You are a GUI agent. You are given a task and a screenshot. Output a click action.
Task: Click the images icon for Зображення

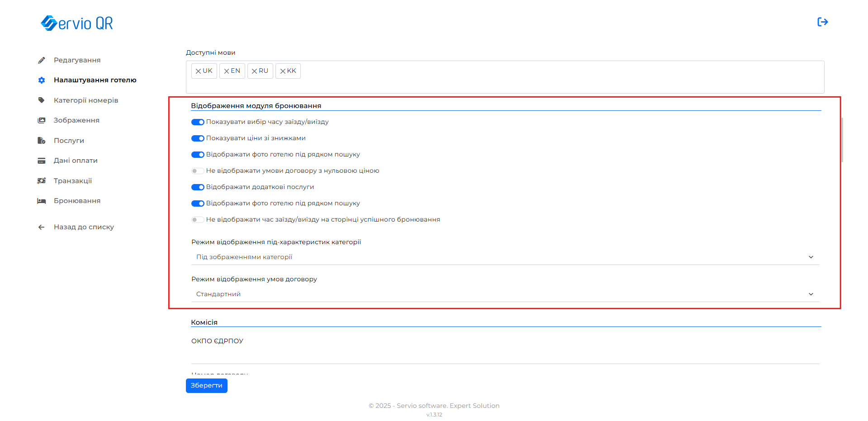[42, 120]
